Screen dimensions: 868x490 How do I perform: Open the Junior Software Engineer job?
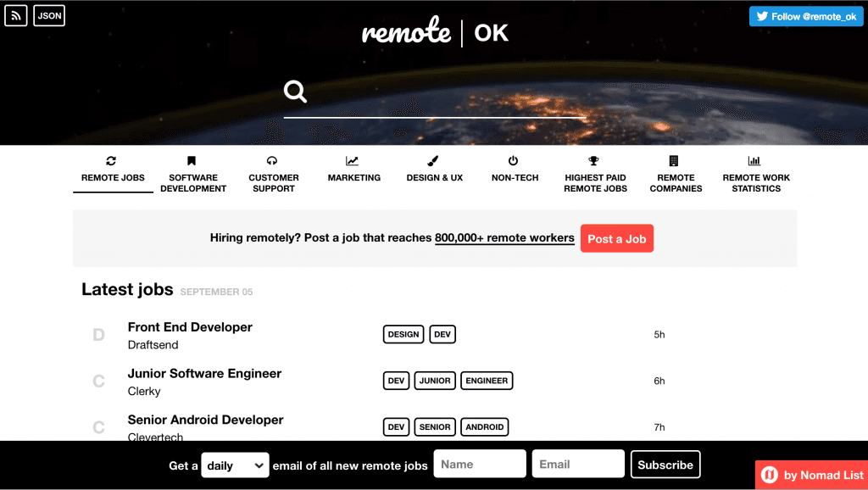point(204,374)
